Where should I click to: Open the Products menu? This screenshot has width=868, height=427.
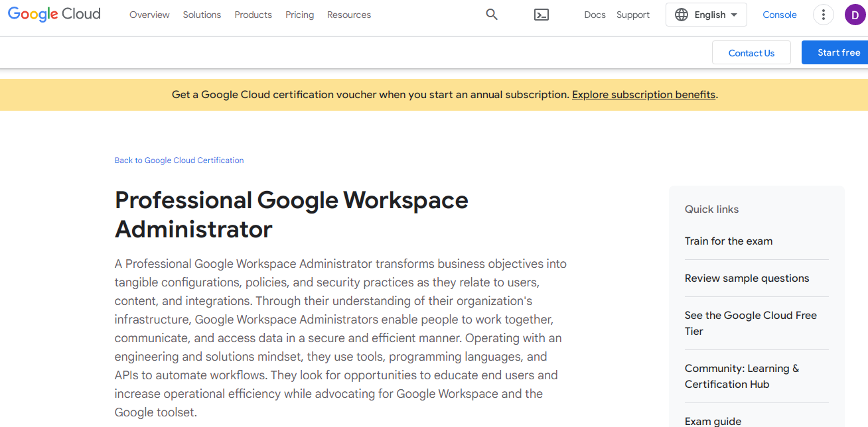pyautogui.click(x=253, y=15)
